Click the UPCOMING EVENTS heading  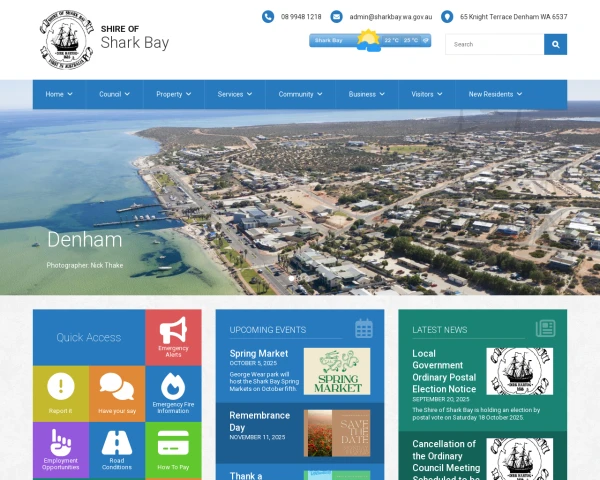coord(268,330)
